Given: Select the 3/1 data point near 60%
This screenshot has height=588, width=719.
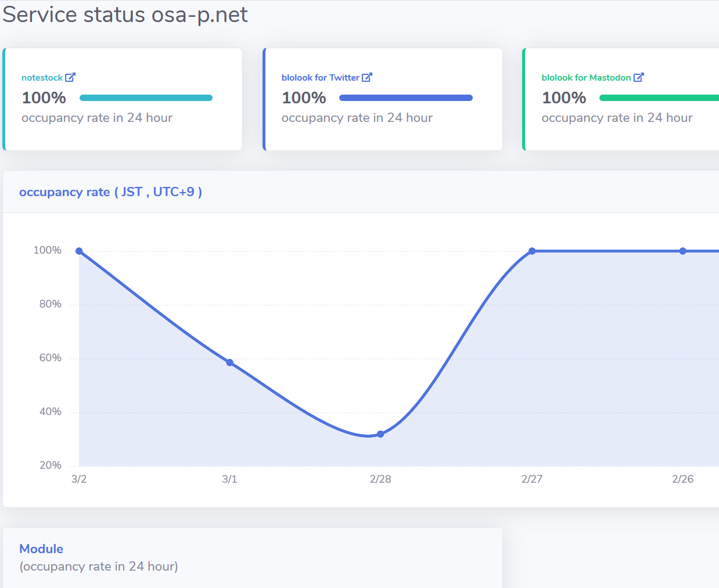Looking at the screenshot, I should (x=230, y=363).
